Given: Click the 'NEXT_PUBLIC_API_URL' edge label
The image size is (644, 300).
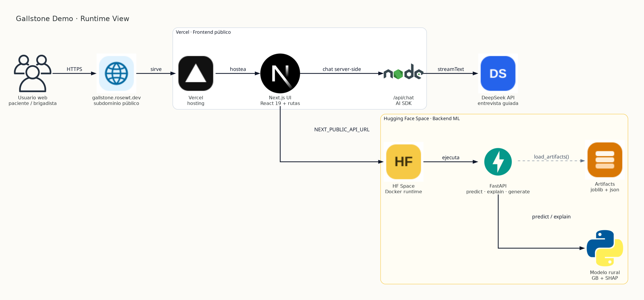Looking at the screenshot, I should (x=342, y=129).
